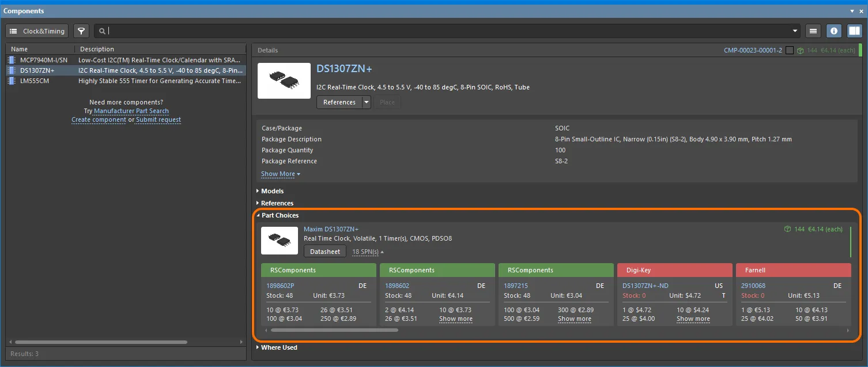Click the Create component link

click(99, 120)
